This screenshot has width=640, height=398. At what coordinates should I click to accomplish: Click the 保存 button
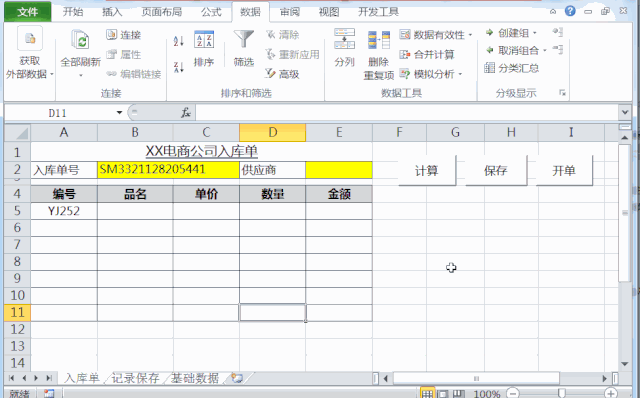point(496,171)
